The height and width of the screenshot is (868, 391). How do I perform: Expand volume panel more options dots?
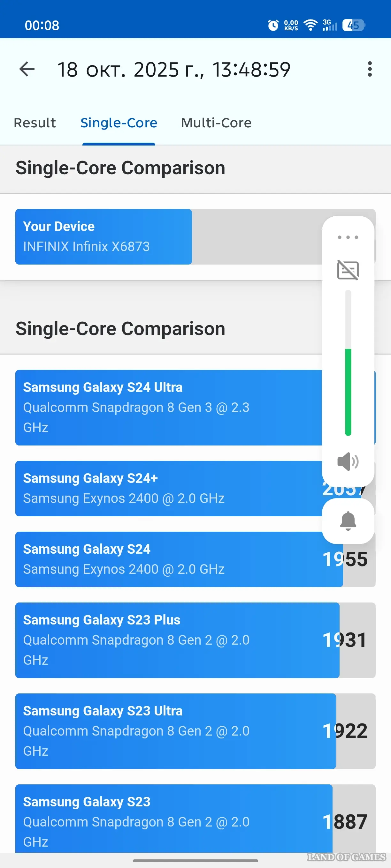click(x=348, y=237)
